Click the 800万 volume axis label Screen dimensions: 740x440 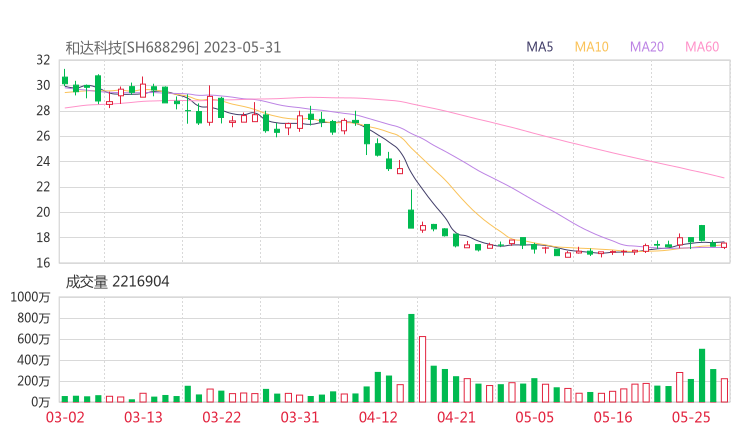(33, 318)
